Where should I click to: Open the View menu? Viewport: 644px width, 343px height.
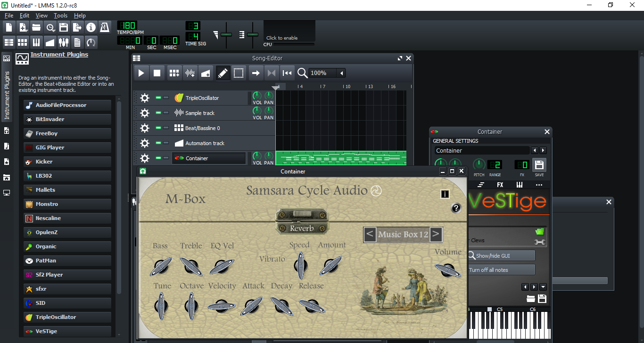pos(41,16)
